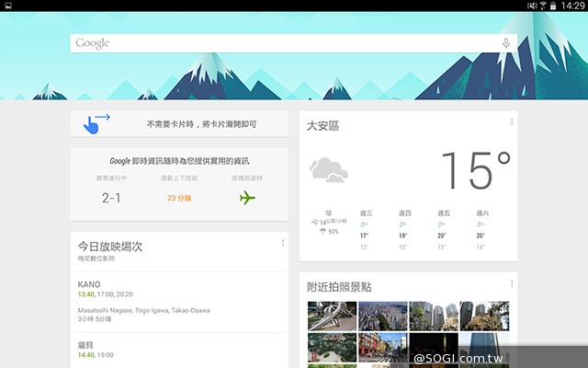Open the slide sculpture photo thumbnail

(333, 316)
